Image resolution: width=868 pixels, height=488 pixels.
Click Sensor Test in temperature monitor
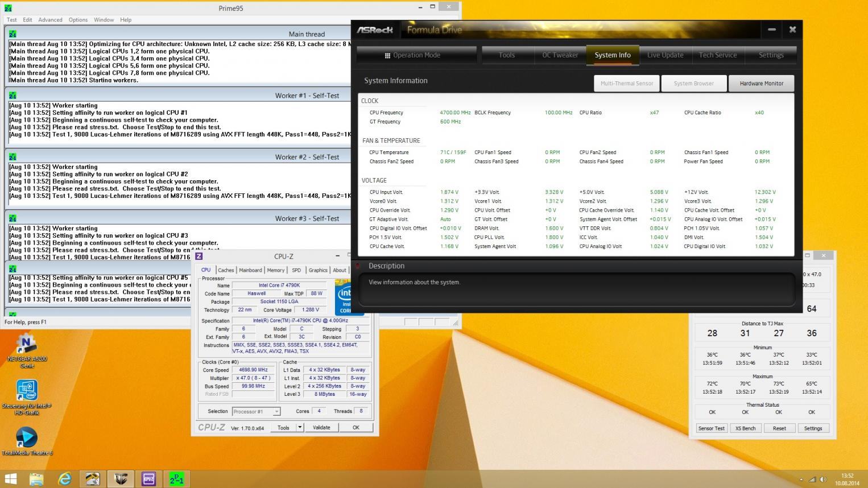pos(712,428)
